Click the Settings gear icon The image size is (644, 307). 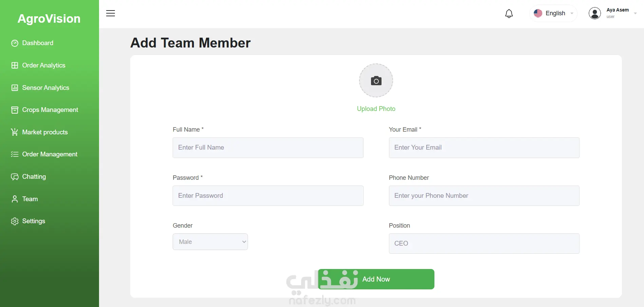point(15,221)
